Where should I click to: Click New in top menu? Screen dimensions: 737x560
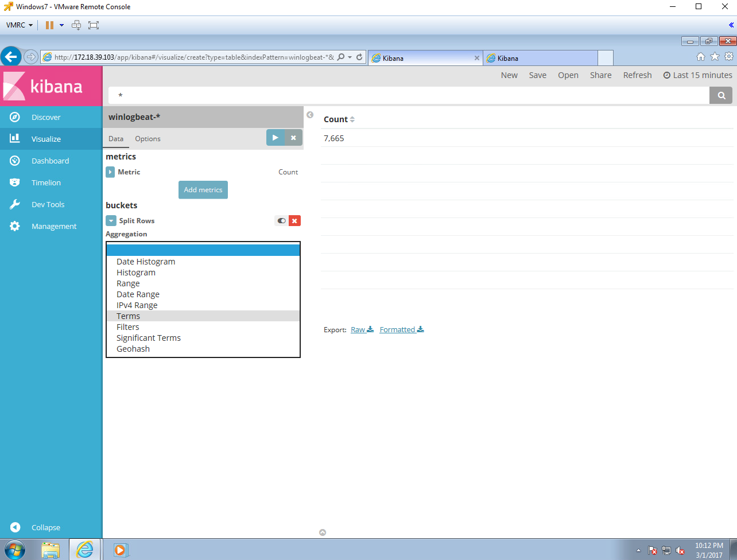pos(509,75)
